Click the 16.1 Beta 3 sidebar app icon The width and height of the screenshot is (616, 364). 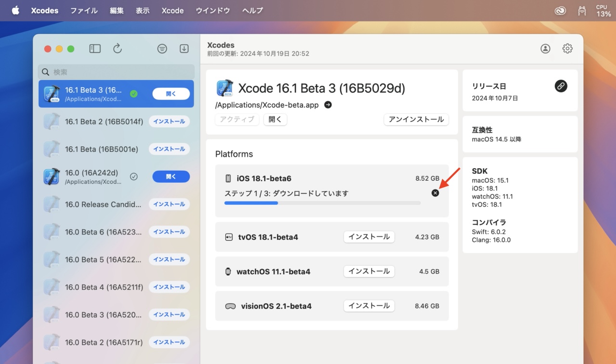[x=51, y=94]
